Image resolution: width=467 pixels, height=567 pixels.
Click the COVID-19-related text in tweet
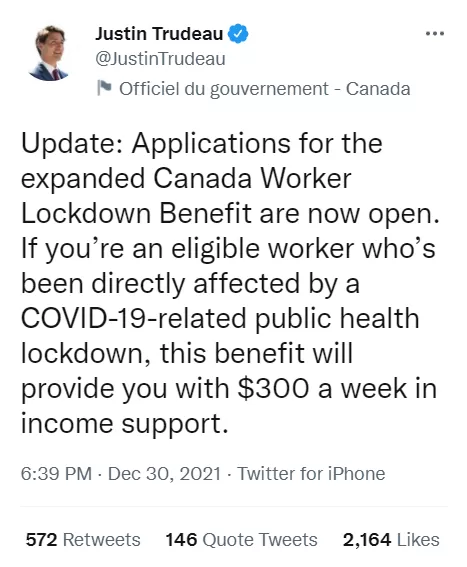click(134, 318)
